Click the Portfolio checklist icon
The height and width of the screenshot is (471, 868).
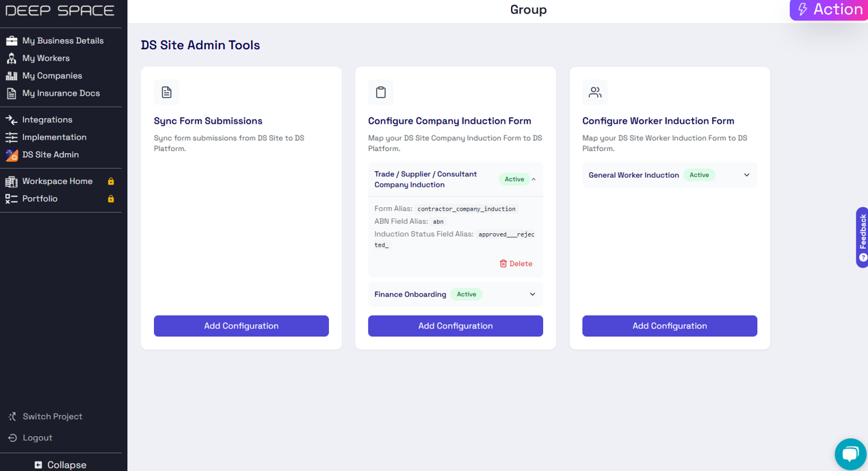click(12, 199)
